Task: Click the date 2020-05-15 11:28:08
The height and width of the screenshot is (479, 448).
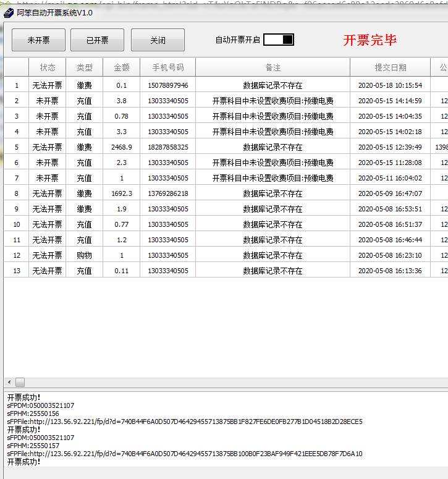Action: [390, 163]
